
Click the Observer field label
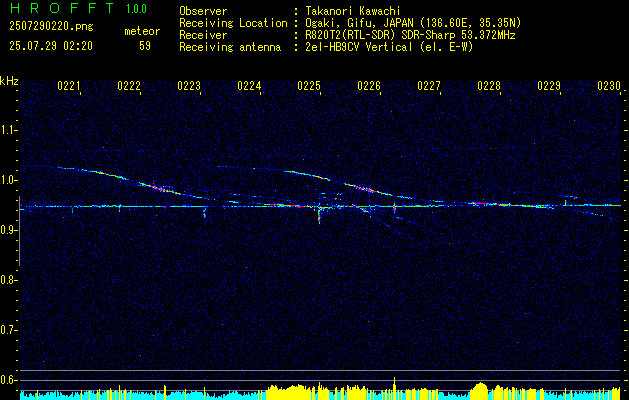(203, 11)
